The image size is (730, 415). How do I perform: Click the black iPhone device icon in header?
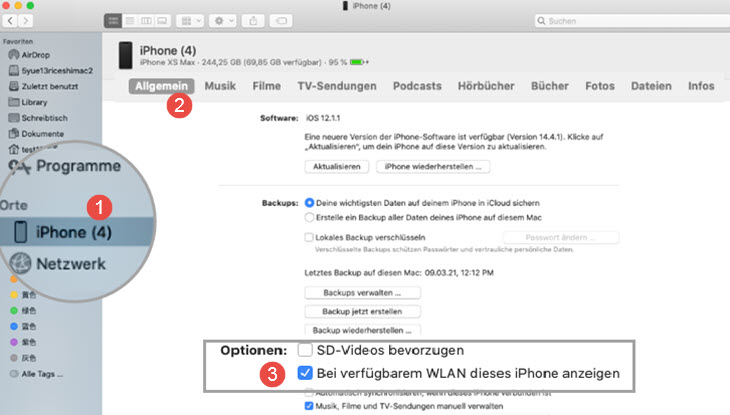tap(125, 55)
